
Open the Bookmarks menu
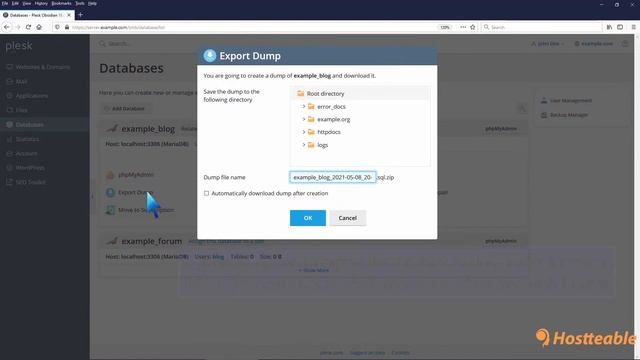tap(61, 3)
